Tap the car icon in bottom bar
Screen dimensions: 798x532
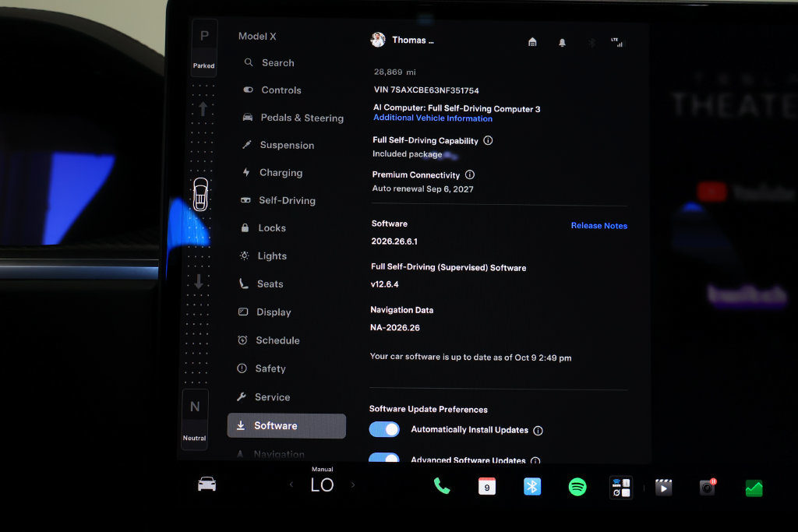point(207,484)
